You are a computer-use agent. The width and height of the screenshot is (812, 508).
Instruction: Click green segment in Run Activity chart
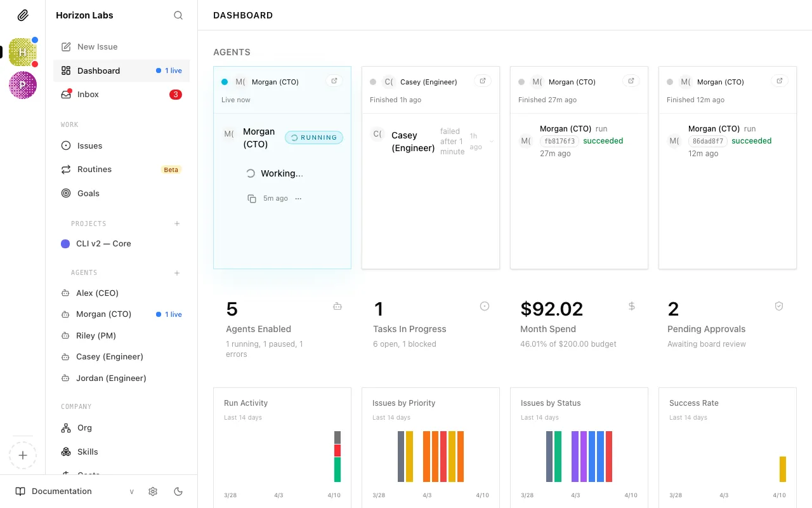tap(337, 469)
